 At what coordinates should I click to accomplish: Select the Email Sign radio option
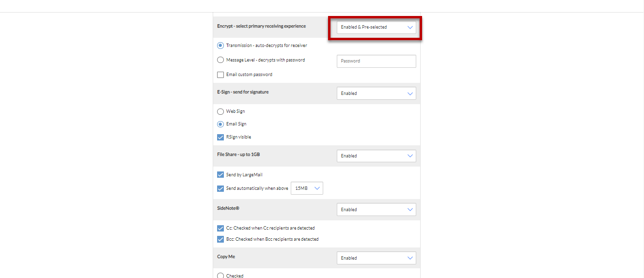[x=220, y=124]
